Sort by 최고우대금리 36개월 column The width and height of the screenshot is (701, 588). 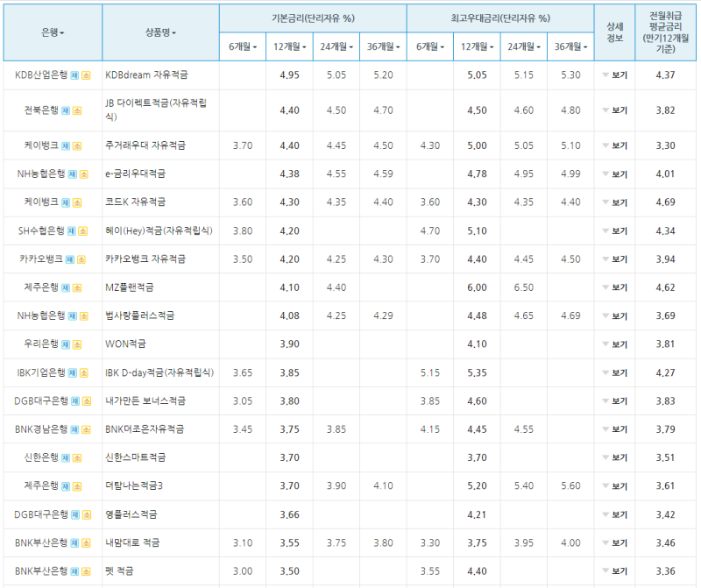tap(571, 46)
